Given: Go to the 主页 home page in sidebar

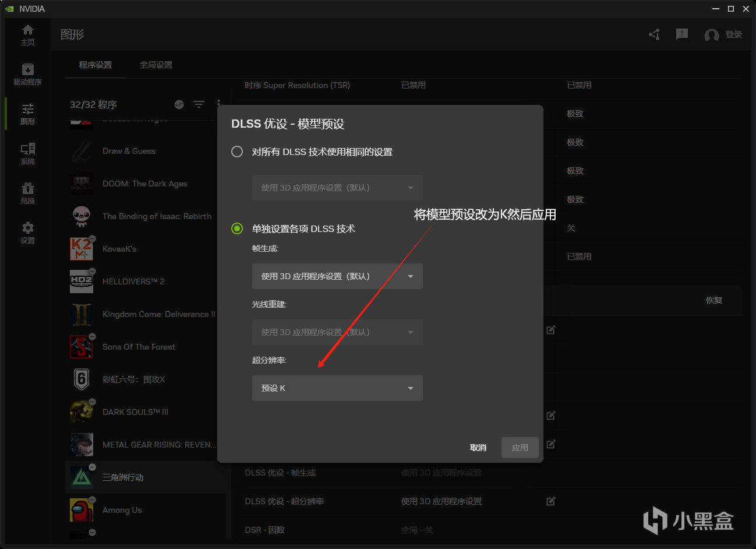Looking at the screenshot, I should [27, 35].
